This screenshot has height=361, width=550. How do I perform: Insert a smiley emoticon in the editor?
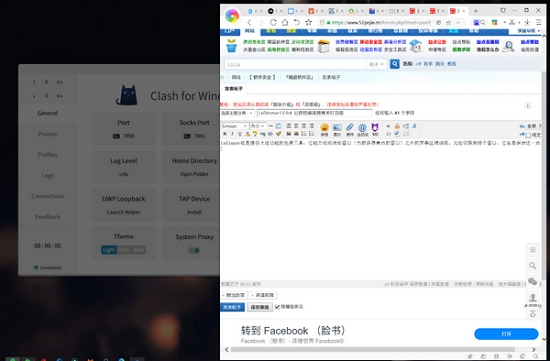pyautogui.click(x=324, y=128)
